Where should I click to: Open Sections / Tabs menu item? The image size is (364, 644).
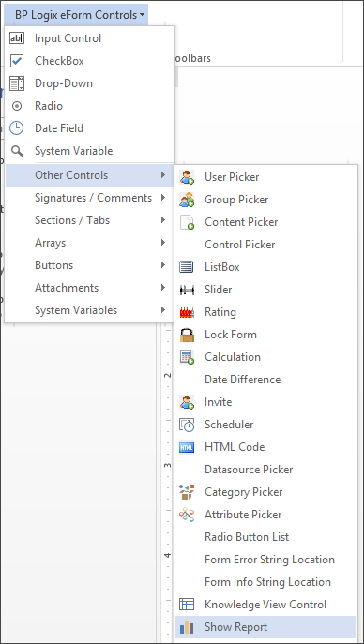pos(89,220)
